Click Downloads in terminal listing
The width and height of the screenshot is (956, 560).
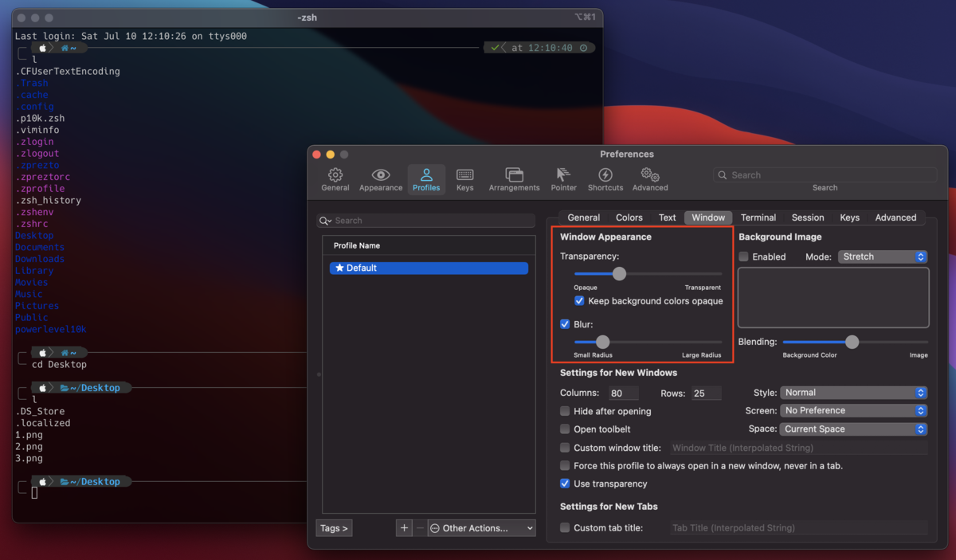pos(40,259)
